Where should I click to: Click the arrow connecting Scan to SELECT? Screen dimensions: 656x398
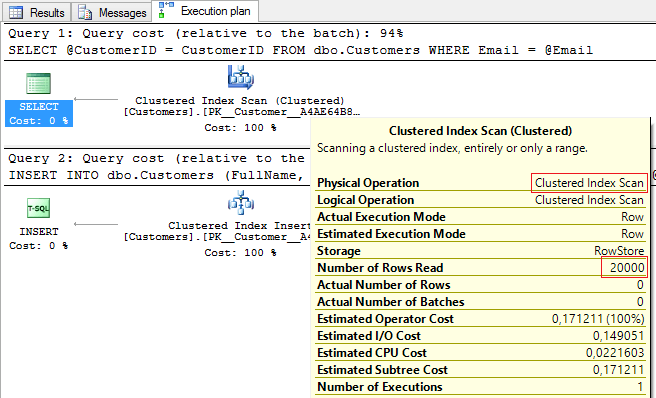(x=96, y=100)
